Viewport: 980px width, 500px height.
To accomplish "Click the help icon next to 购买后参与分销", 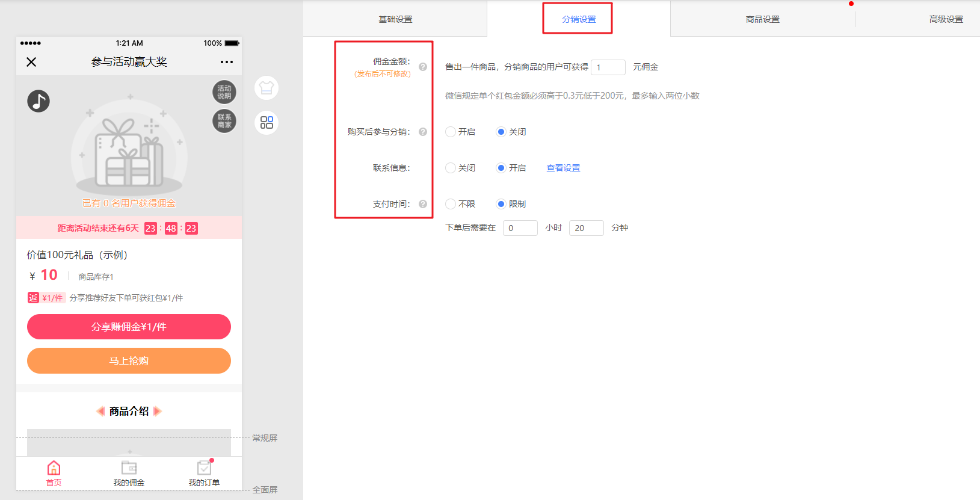I will [423, 132].
